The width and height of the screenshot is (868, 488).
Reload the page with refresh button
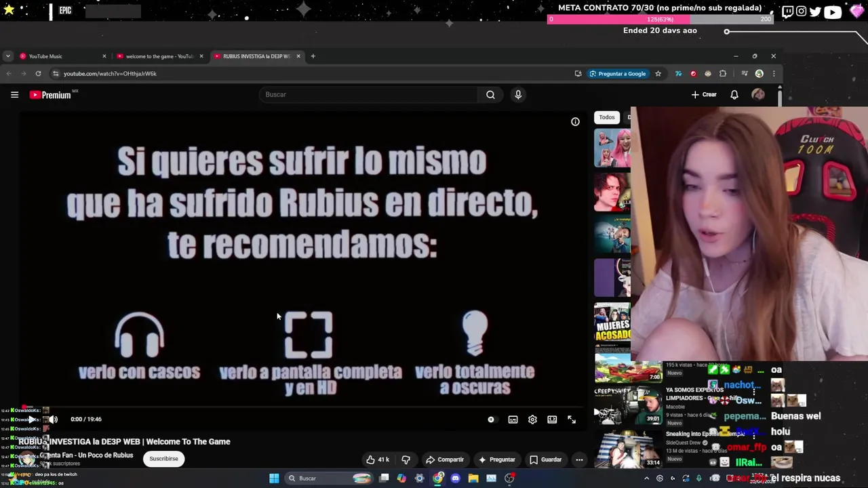point(38,73)
